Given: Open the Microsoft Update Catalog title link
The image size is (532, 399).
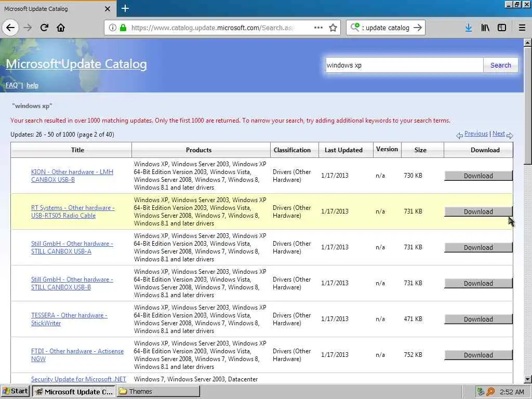Looking at the screenshot, I should [x=76, y=64].
